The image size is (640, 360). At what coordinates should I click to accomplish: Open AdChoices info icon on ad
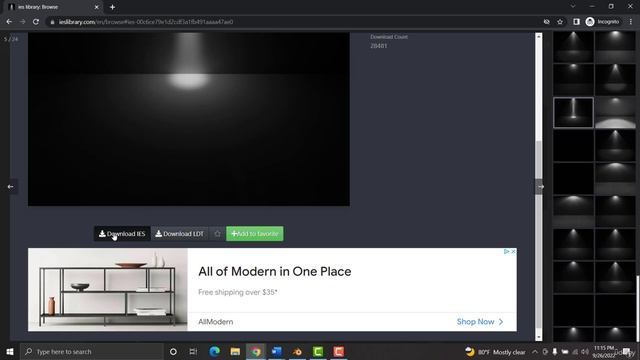pos(506,251)
